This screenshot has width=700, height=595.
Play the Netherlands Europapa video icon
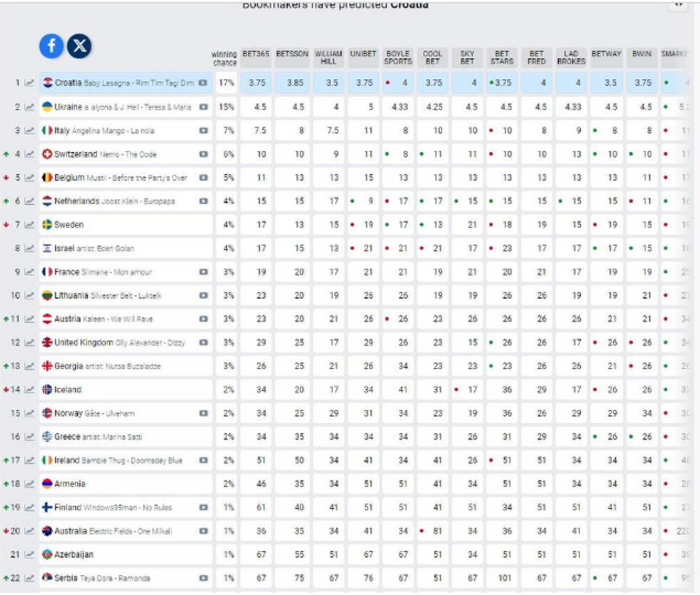pyautogui.click(x=203, y=201)
